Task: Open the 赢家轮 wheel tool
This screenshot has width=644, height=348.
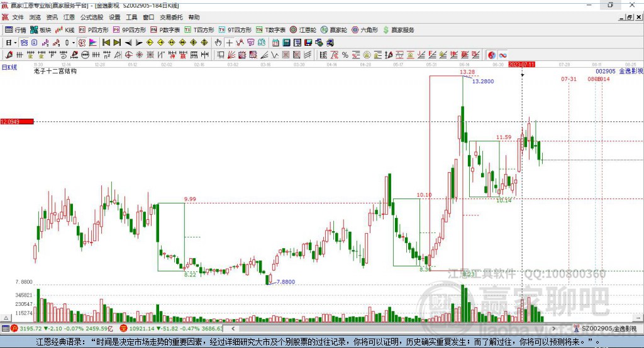Action: coord(334,30)
